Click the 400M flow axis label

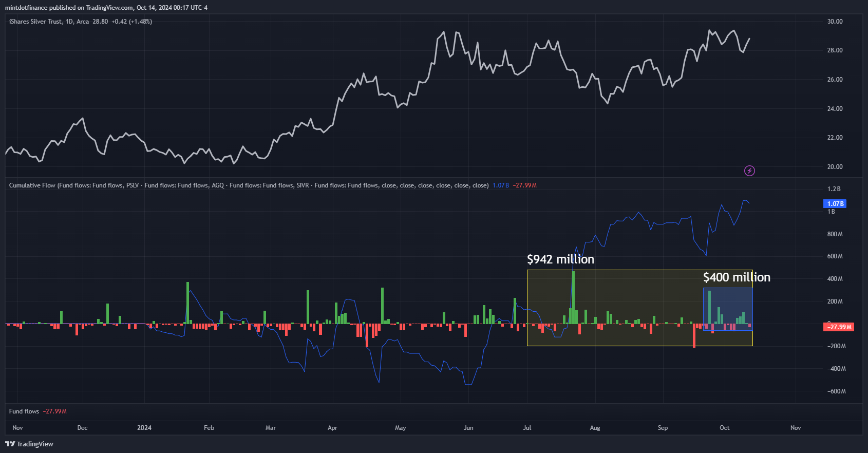pyautogui.click(x=835, y=279)
